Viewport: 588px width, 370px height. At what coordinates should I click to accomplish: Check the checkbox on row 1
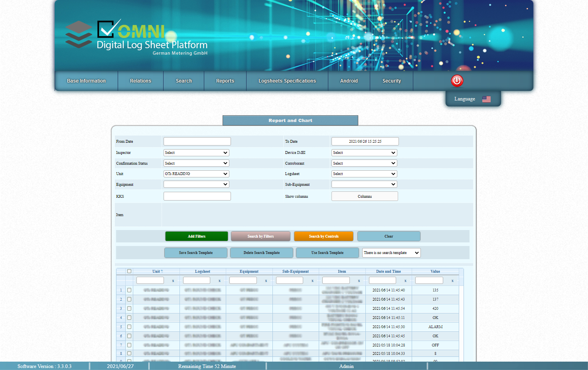(x=129, y=290)
